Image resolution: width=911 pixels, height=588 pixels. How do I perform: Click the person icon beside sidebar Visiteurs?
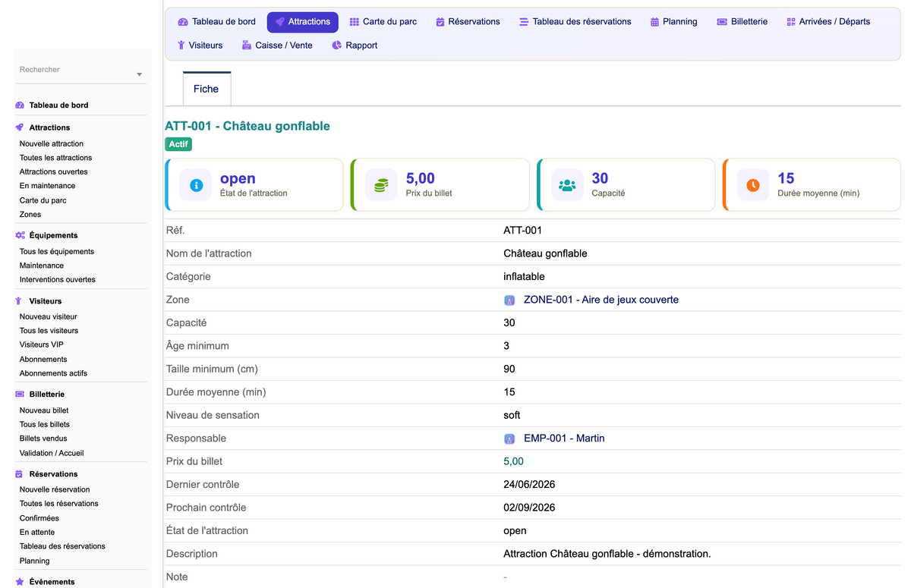pyautogui.click(x=20, y=301)
